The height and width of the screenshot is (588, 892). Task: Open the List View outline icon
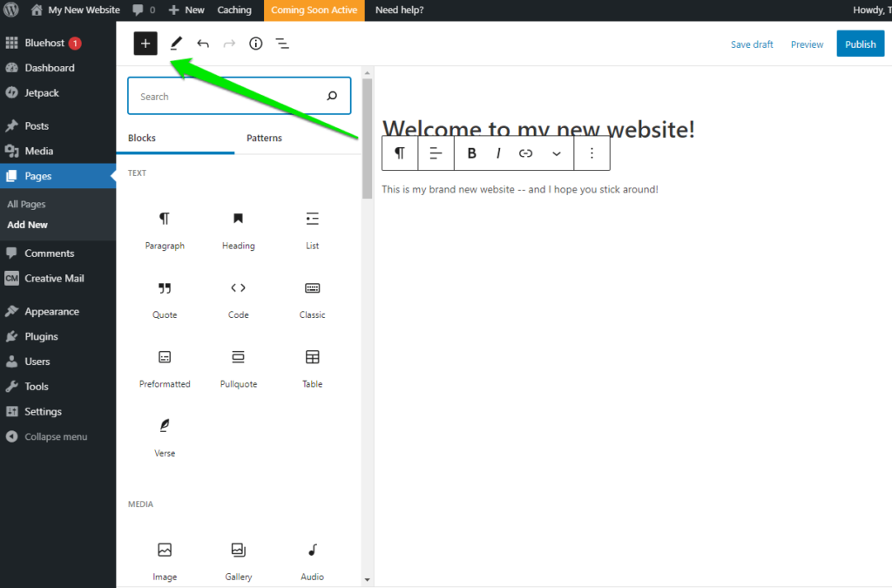tap(282, 44)
